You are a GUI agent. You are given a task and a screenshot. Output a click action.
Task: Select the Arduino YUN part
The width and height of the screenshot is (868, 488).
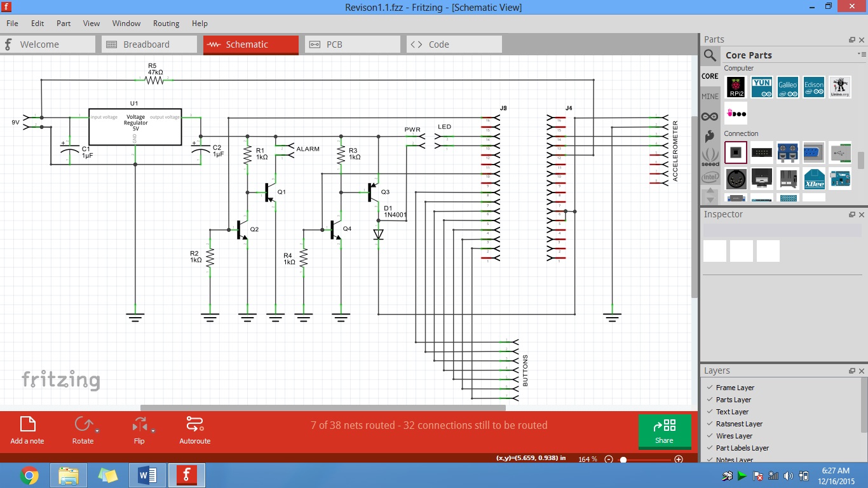pos(762,87)
